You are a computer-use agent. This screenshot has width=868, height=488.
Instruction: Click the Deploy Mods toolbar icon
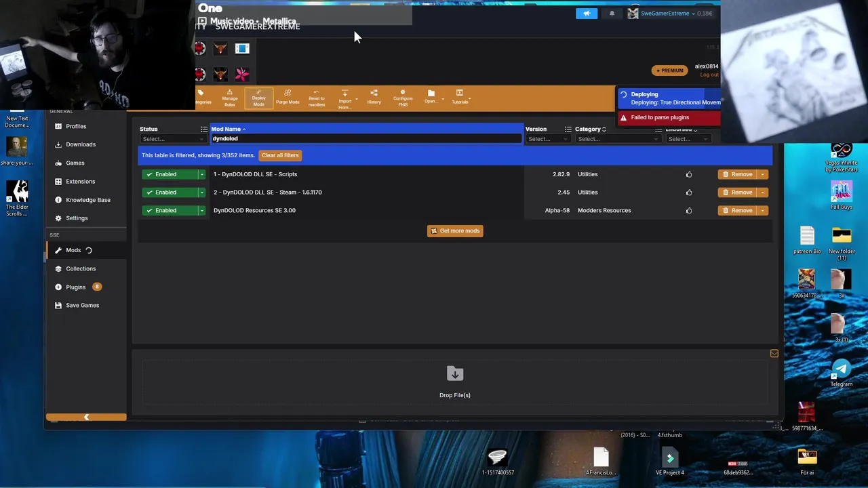258,98
